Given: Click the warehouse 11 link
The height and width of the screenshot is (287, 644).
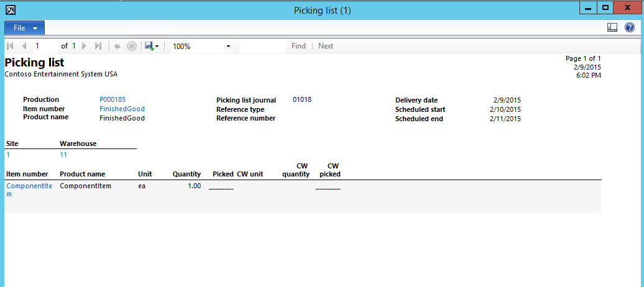Looking at the screenshot, I should (63, 155).
